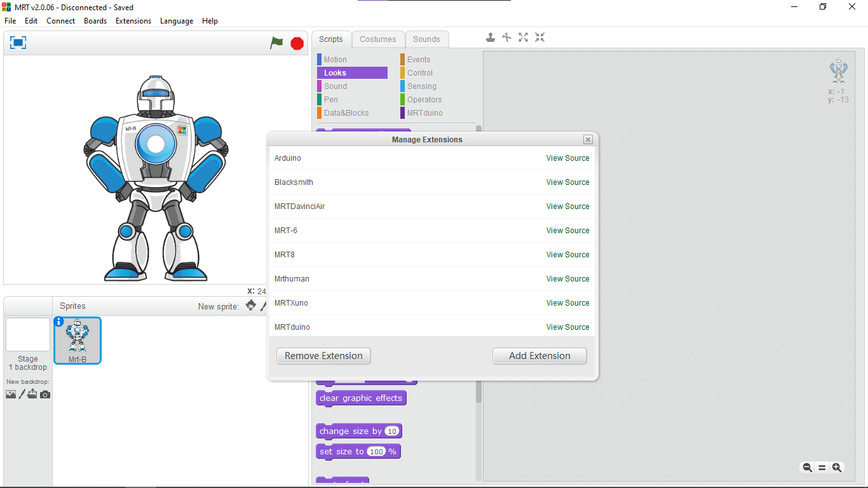The image size is (868, 488).
Task: Click the Remove Extension button
Action: coord(323,356)
